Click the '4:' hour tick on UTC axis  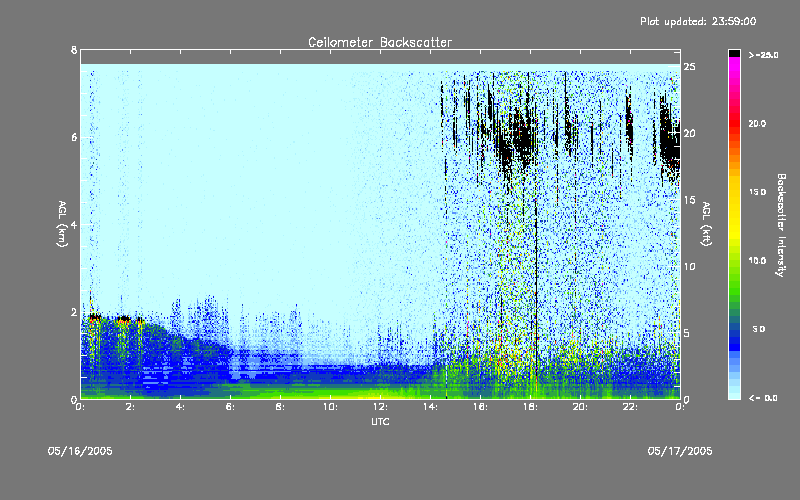tap(181, 407)
